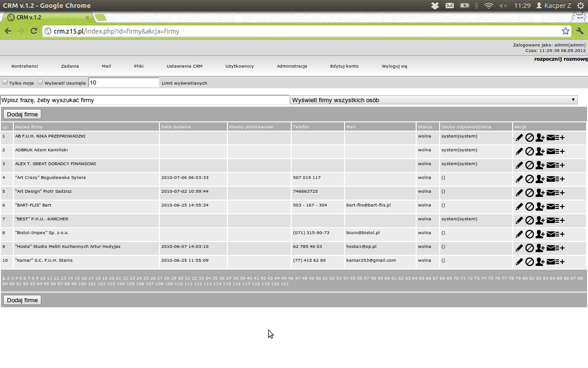Open the Użytkownicy menu
This screenshot has height=368, width=588.
coord(240,66)
